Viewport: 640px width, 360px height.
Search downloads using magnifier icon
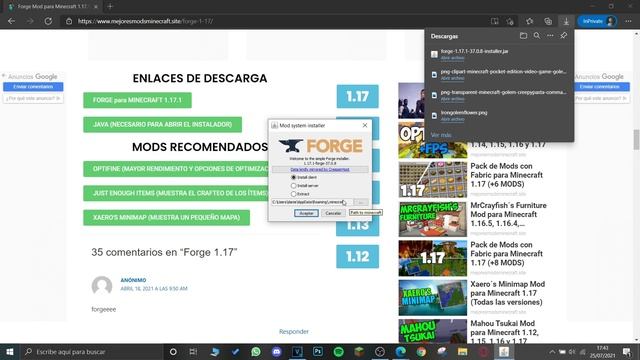point(537,36)
